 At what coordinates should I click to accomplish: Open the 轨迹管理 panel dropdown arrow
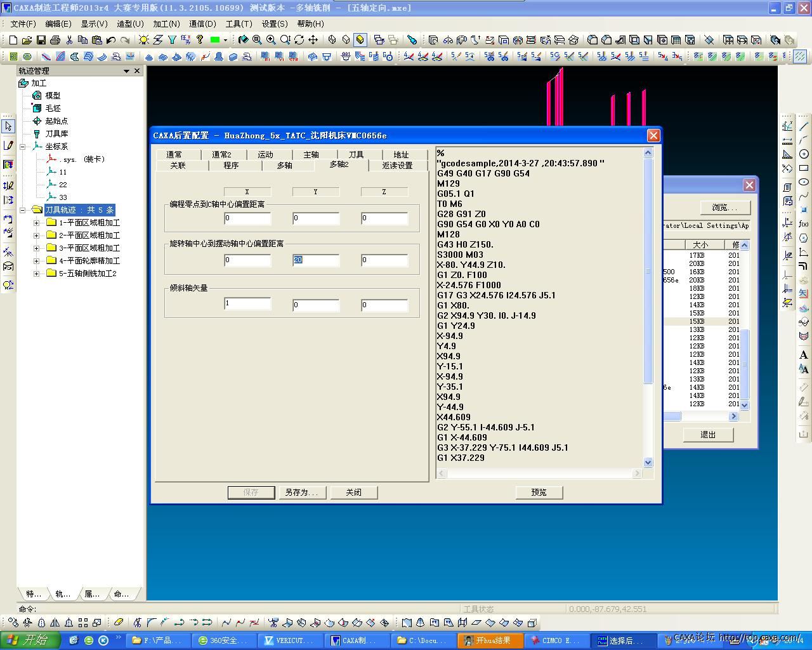126,71
